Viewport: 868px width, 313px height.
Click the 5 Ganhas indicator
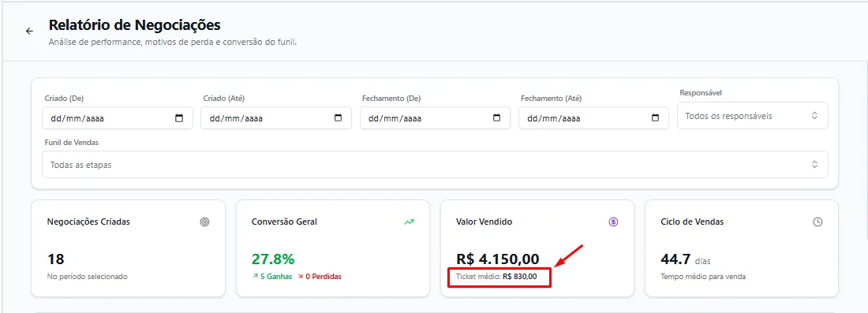[272, 277]
